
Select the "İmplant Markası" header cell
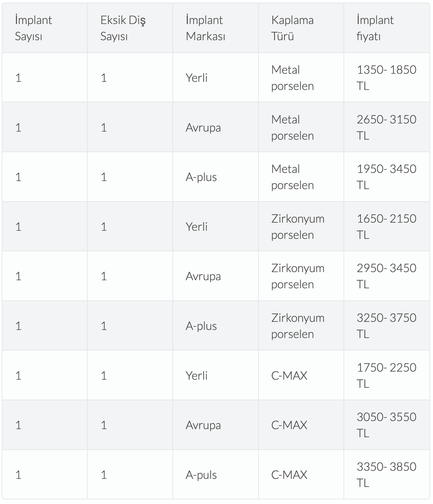pyautogui.click(x=206, y=28)
